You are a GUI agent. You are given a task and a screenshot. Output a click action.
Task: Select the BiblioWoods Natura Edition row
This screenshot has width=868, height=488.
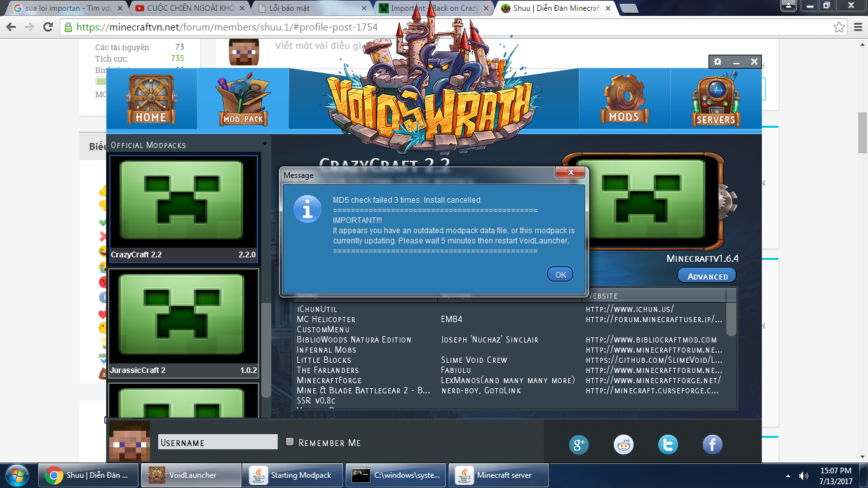coord(511,339)
